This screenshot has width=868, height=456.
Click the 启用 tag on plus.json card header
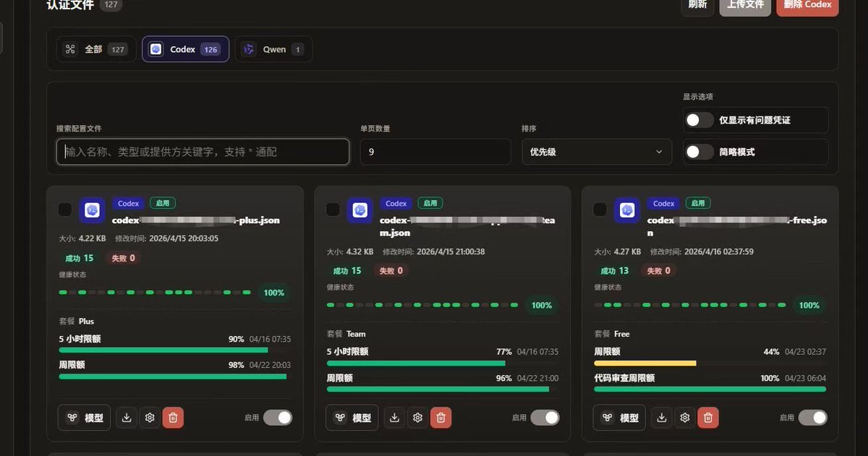tap(164, 203)
